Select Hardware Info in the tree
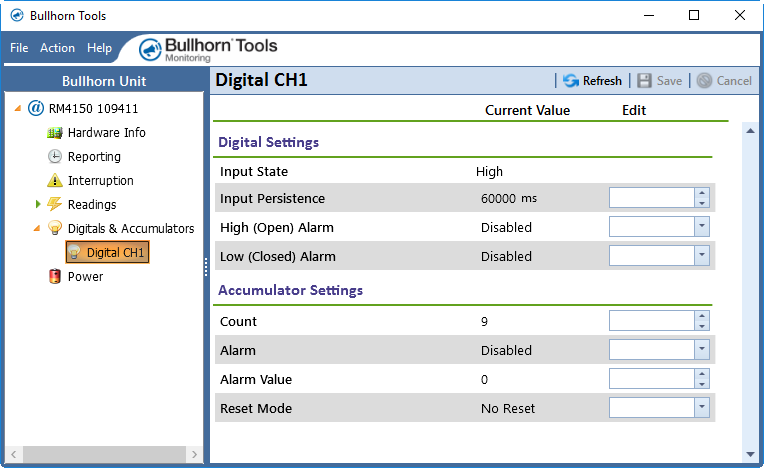 (x=106, y=132)
